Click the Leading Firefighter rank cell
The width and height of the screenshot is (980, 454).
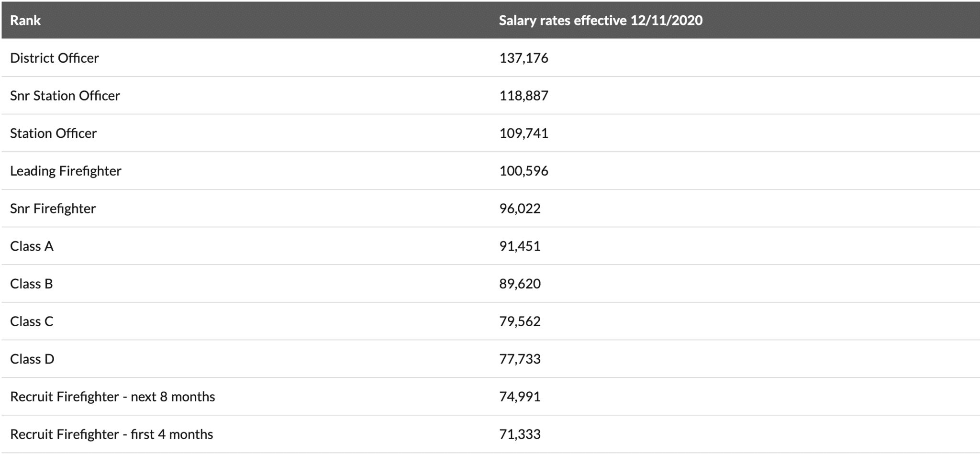(66, 171)
